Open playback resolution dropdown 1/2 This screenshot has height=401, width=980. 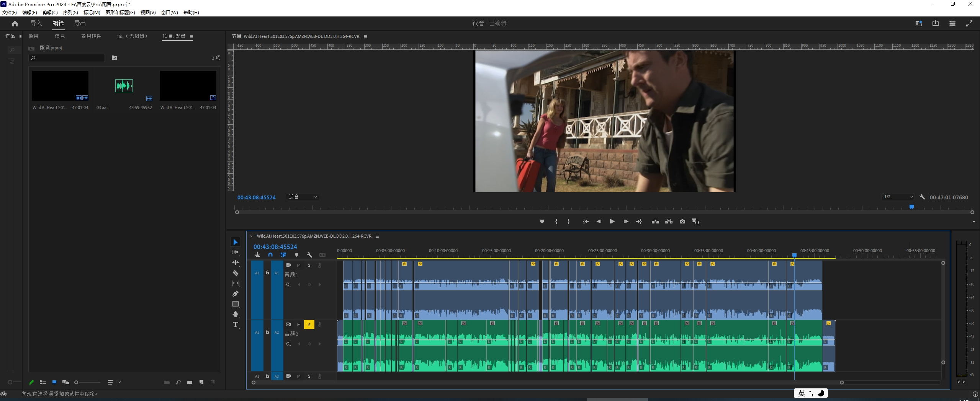coord(898,197)
